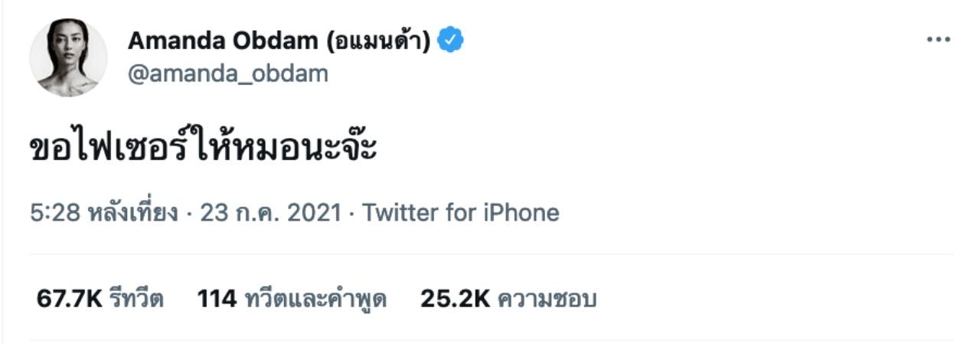Show the ความชอบ likes list
Viewport: 980px width, 344px height.
[547, 299]
